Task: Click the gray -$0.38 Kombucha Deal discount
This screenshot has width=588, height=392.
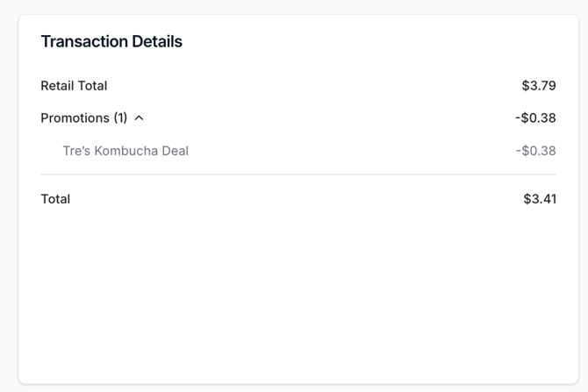Action: [x=535, y=151]
